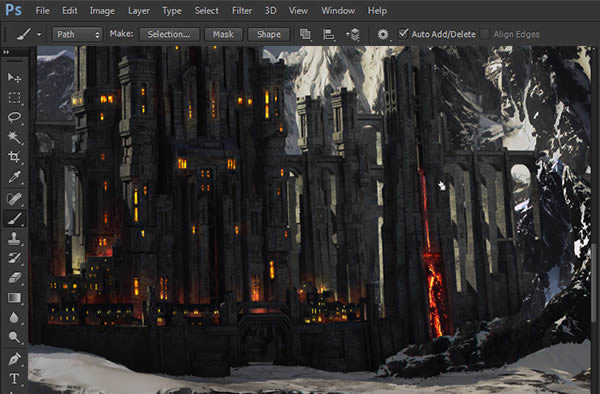The height and width of the screenshot is (394, 600).
Task: Select the Clone Stamp tool
Action: pos(14,238)
